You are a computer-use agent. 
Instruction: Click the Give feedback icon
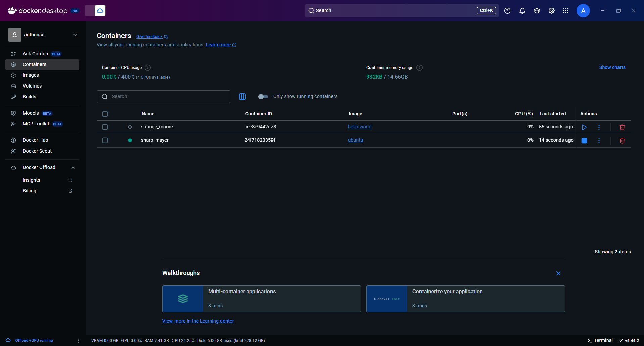pyautogui.click(x=166, y=37)
